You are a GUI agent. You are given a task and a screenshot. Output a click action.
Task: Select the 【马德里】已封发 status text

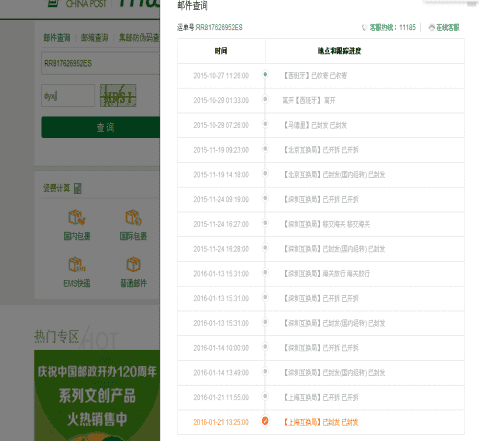click(x=315, y=125)
